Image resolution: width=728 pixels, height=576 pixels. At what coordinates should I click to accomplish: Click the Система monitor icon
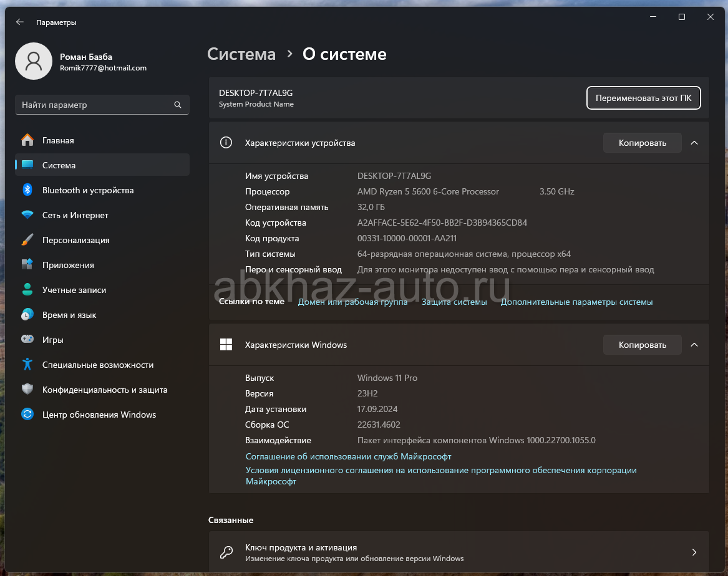click(x=27, y=165)
